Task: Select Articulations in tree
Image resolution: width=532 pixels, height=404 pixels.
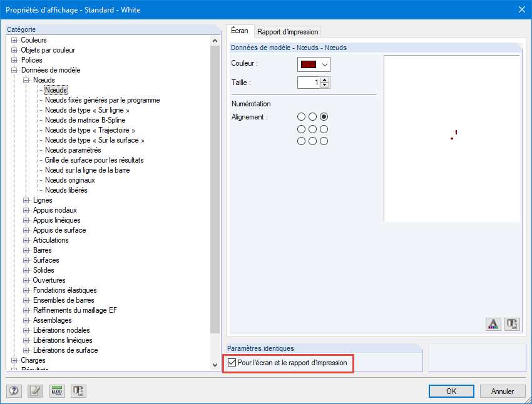Action: point(51,240)
